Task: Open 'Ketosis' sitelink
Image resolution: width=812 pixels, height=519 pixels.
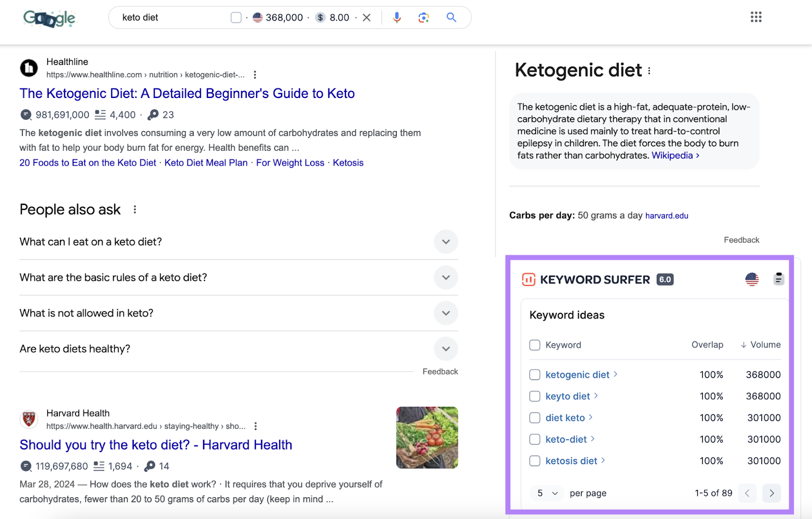Action: tap(348, 163)
